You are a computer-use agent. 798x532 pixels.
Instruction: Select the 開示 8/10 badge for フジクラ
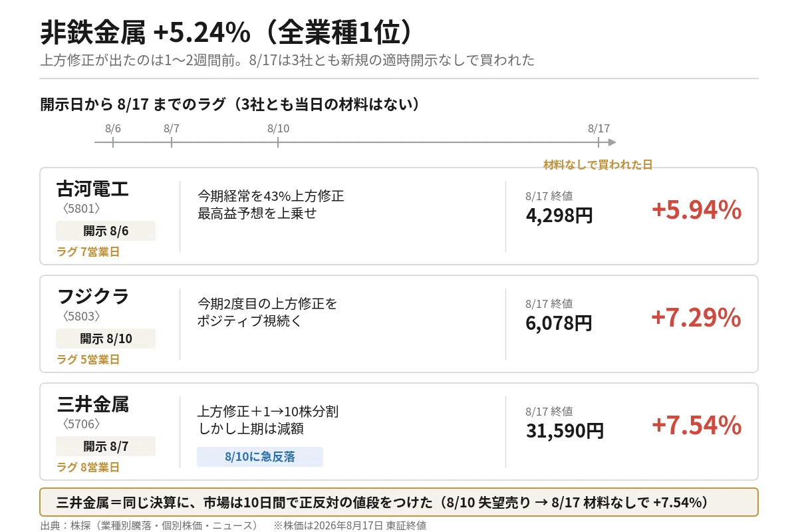pyautogui.click(x=106, y=338)
